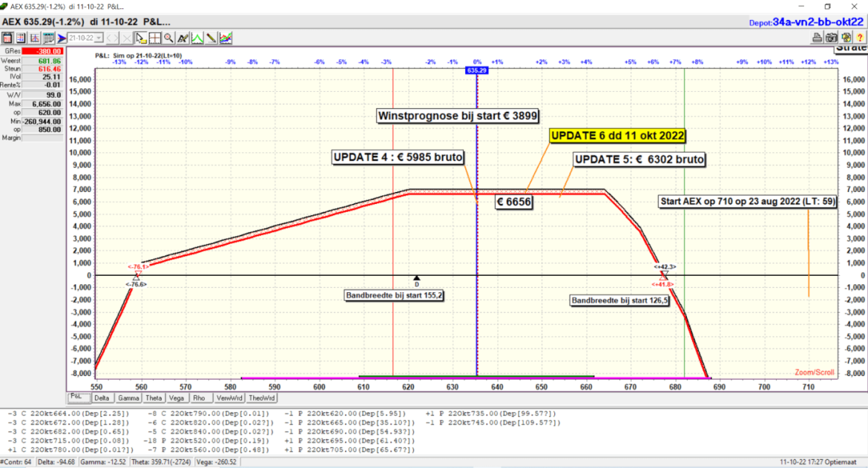The width and height of the screenshot is (868, 468).
Task: Click the grayed-out X delete icon
Action: [127, 38]
